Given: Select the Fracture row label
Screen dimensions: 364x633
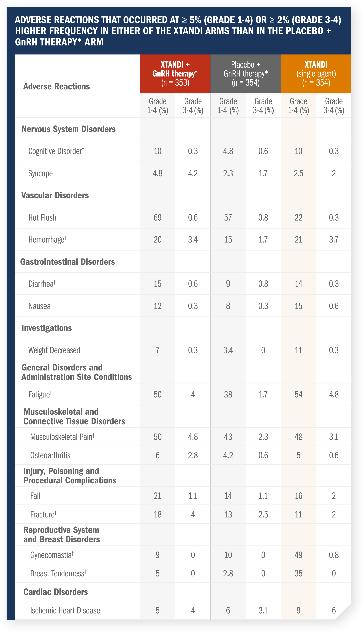Looking at the screenshot, I should (43, 514).
